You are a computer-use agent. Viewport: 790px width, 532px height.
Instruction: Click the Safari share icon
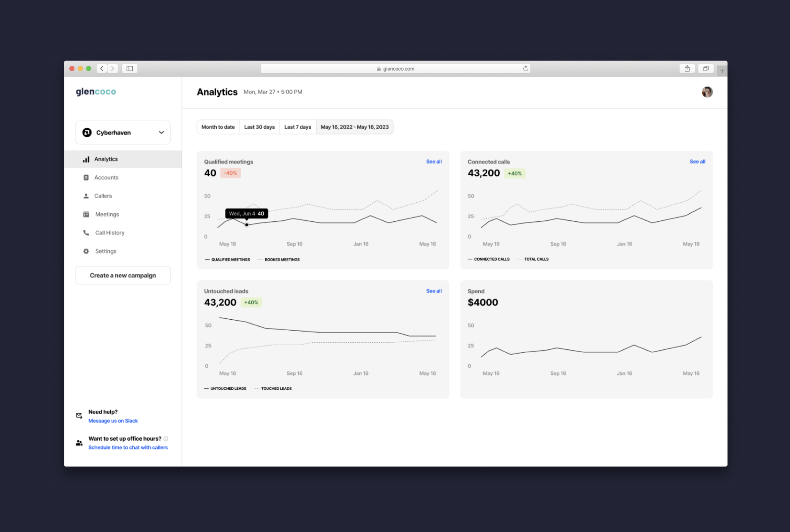tap(687, 69)
